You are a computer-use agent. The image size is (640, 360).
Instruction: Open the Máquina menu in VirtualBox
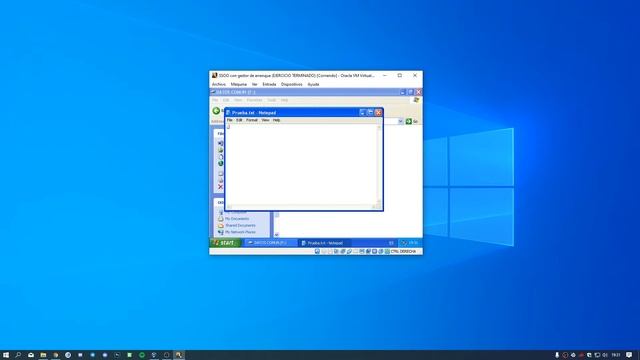[239, 84]
